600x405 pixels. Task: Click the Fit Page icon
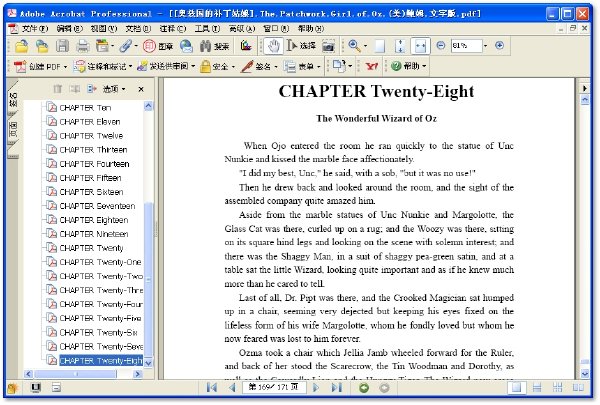click(x=400, y=46)
